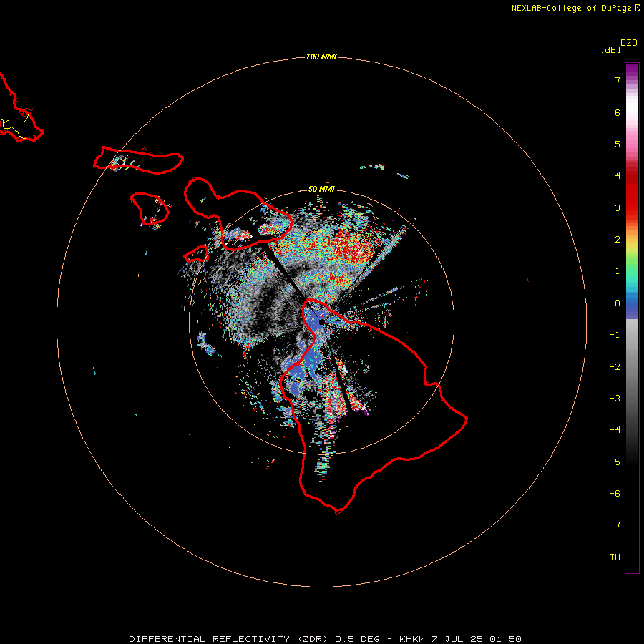Click the -5 dB value on color scale
Image resolution: width=644 pixels, height=644 pixels.
pos(615,462)
